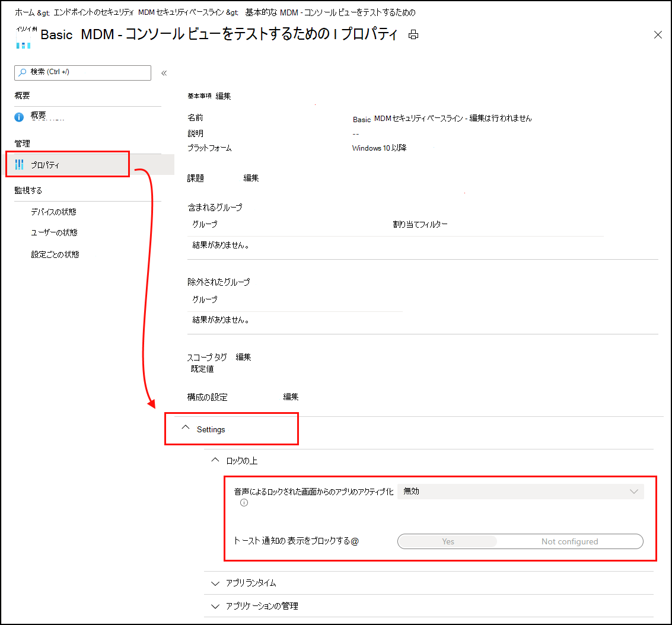Open the 概要 menu item
This screenshot has height=625, width=672.
(38, 115)
